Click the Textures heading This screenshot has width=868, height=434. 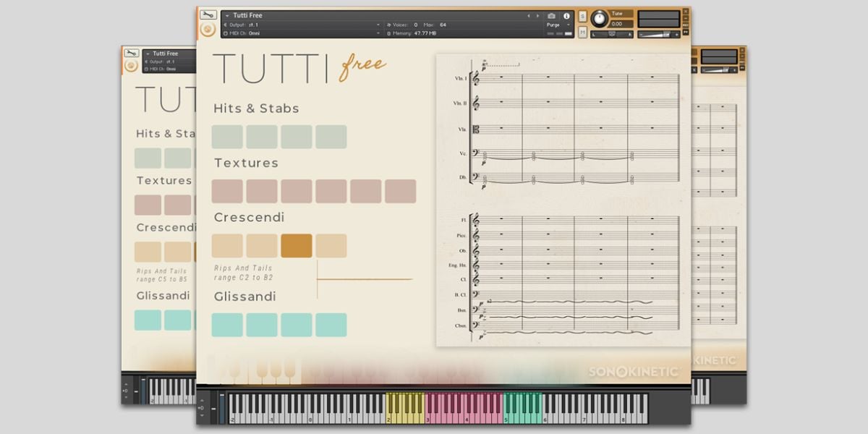[x=246, y=163]
